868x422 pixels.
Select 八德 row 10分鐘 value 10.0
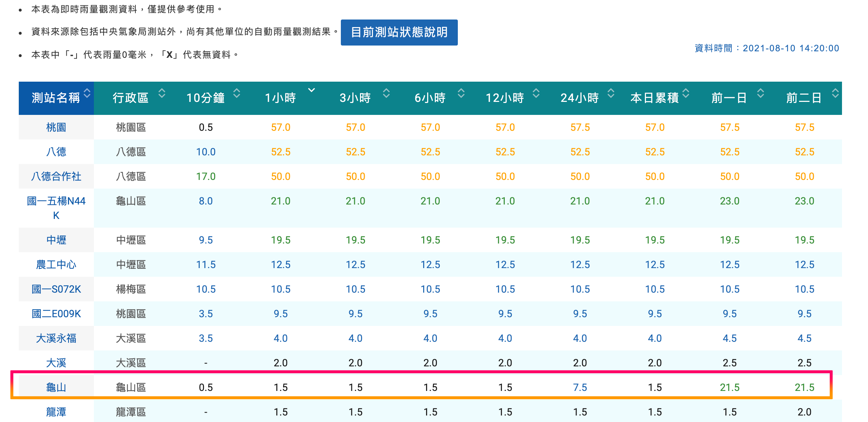pos(206,152)
